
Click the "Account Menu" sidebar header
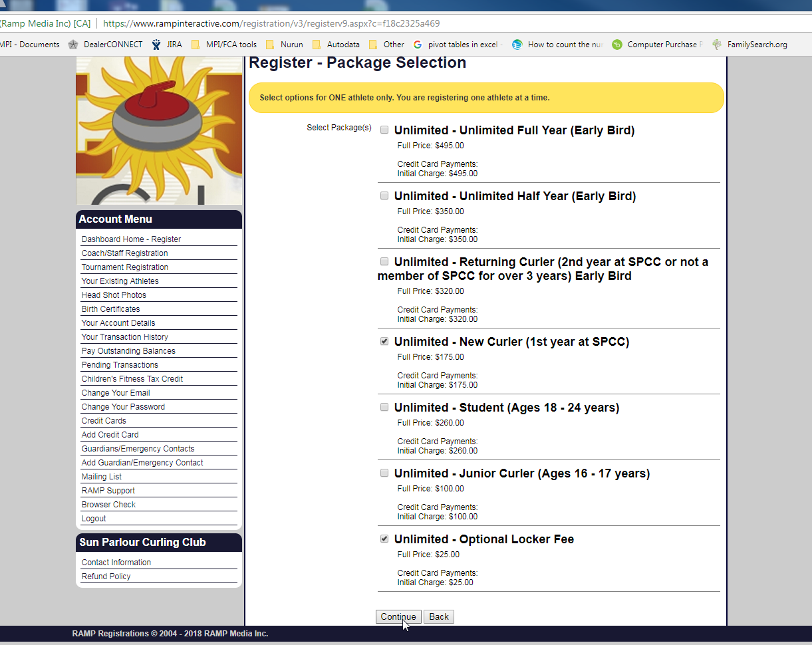coord(159,219)
